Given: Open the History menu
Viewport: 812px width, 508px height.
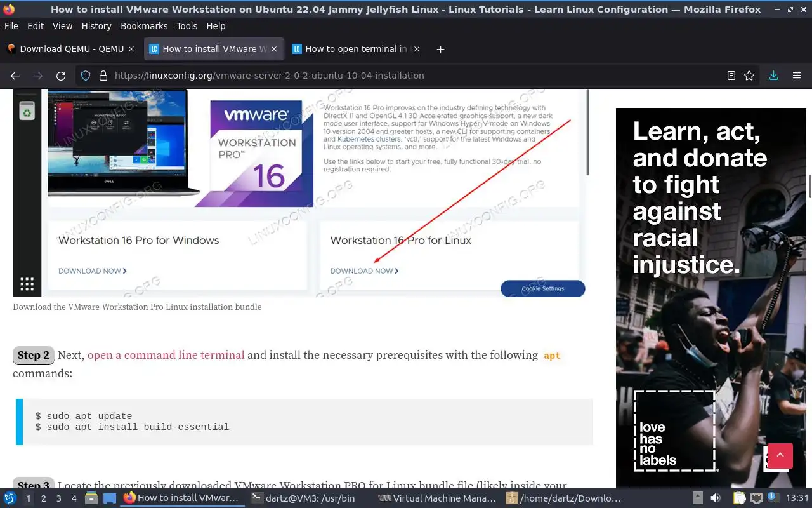Looking at the screenshot, I should pos(96,26).
